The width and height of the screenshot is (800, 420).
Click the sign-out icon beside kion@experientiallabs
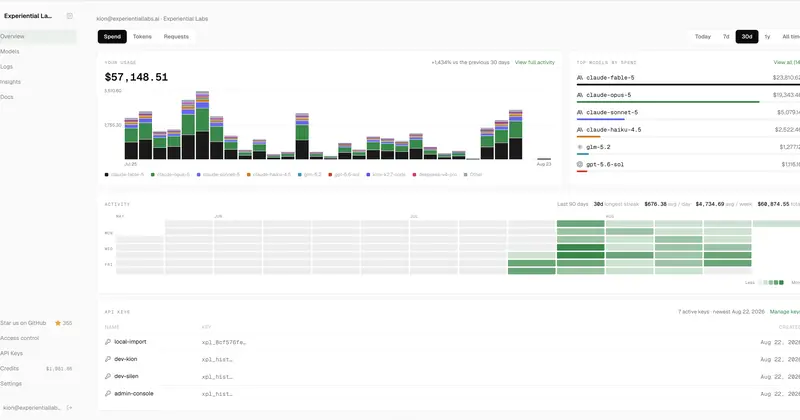70,408
